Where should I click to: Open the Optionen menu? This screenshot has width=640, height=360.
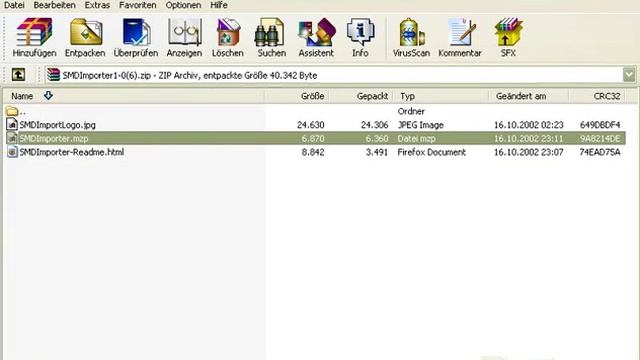click(183, 5)
